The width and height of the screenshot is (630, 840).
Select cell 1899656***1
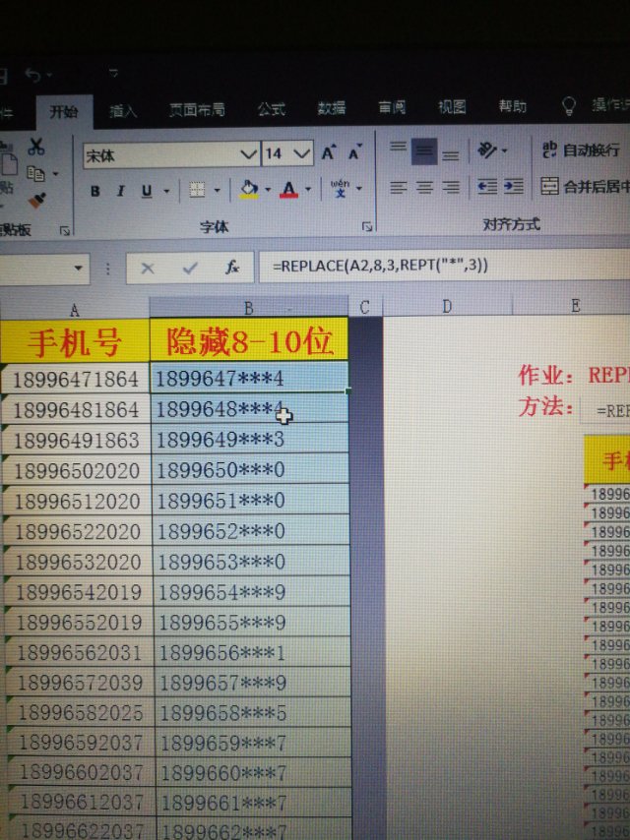tap(252, 652)
